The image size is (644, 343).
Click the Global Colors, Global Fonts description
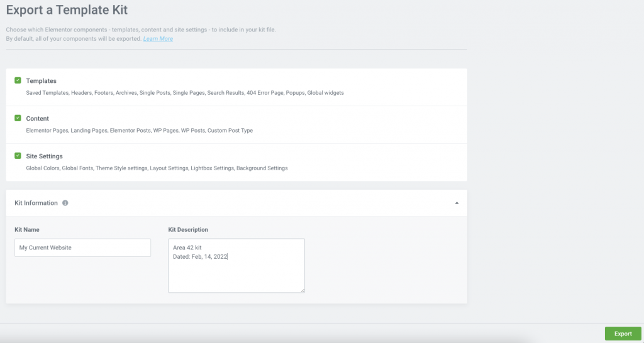click(x=157, y=168)
